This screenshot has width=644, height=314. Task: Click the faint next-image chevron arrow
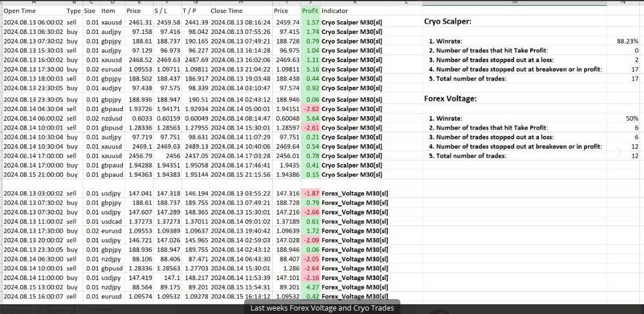click(x=619, y=152)
